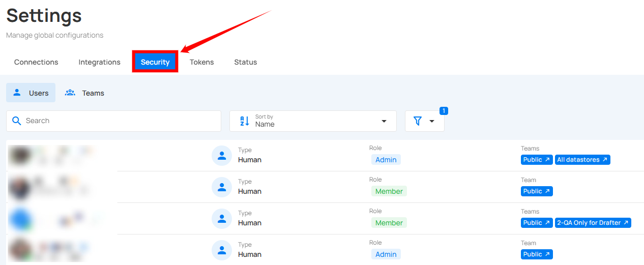This screenshot has width=644, height=265.
Task: Select the Users view button
Action: (x=31, y=93)
